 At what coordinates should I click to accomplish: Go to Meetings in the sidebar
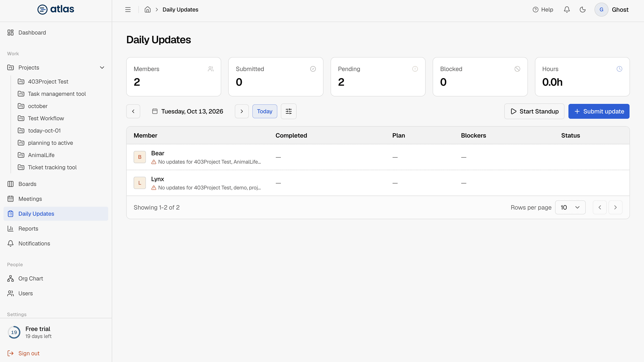pos(56,199)
